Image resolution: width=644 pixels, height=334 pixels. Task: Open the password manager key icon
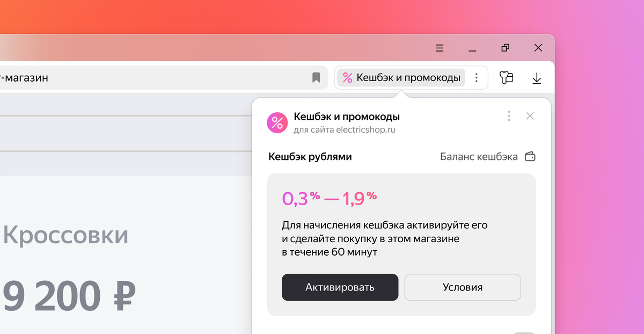[x=507, y=77]
